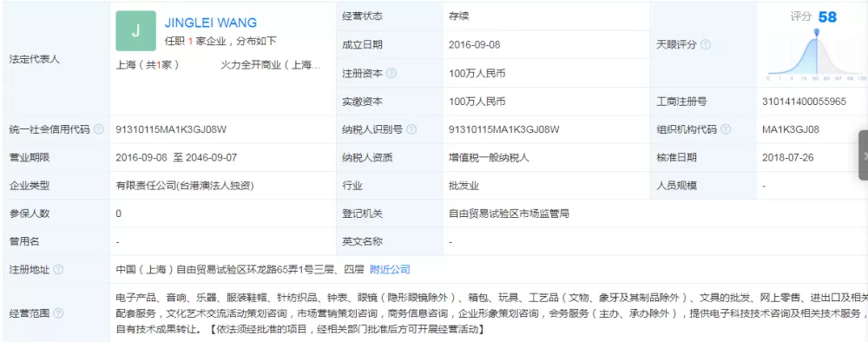Select 参保人数 value 0
Screen dimensions: 868x342
coord(118,214)
